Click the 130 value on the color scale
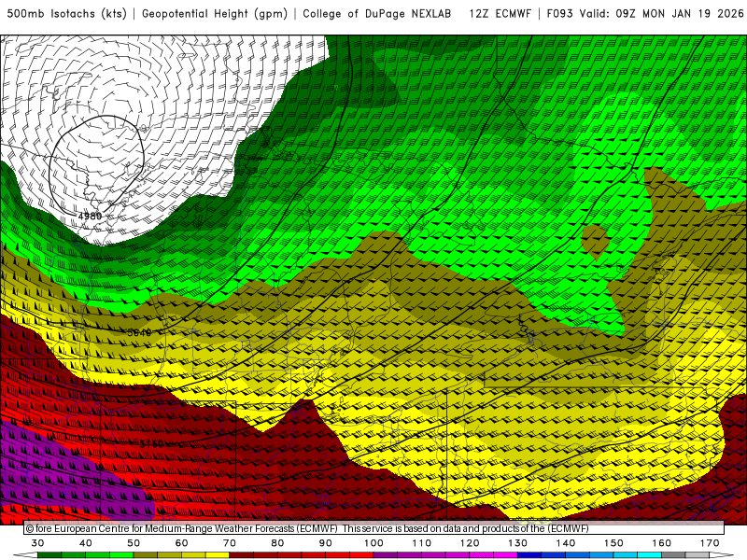The height and width of the screenshot is (560, 747). point(518,543)
